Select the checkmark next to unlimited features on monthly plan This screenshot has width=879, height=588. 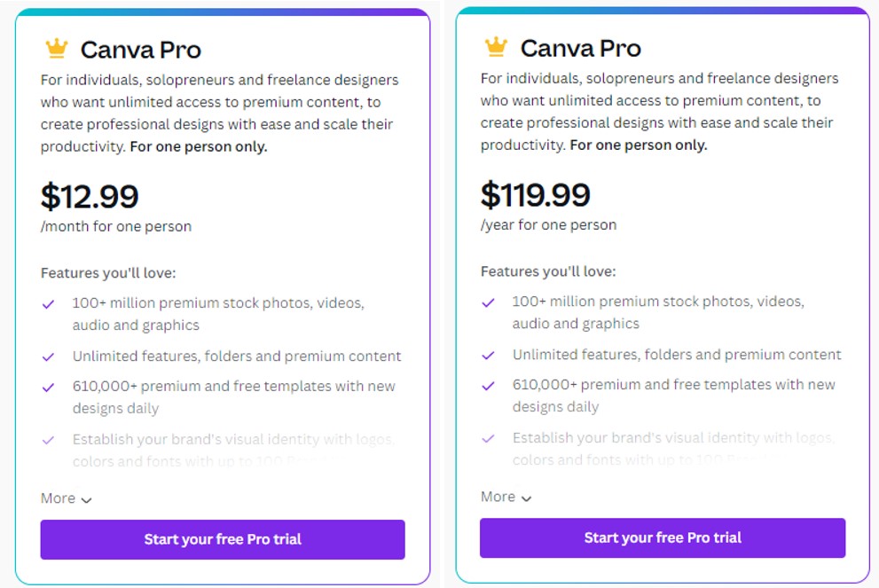pos(49,355)
